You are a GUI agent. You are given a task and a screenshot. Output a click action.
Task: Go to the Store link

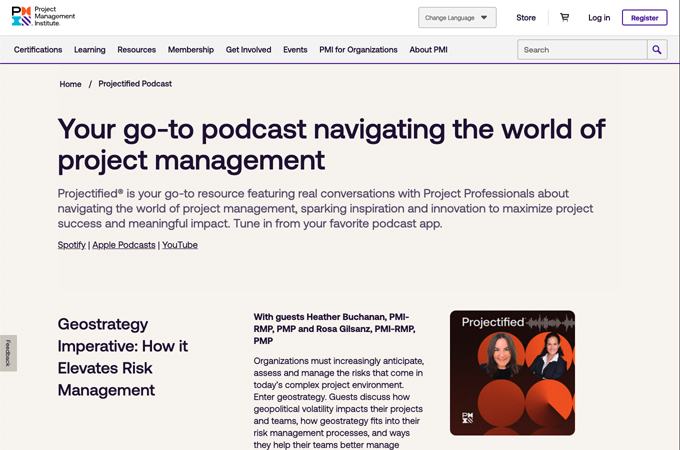526,18
